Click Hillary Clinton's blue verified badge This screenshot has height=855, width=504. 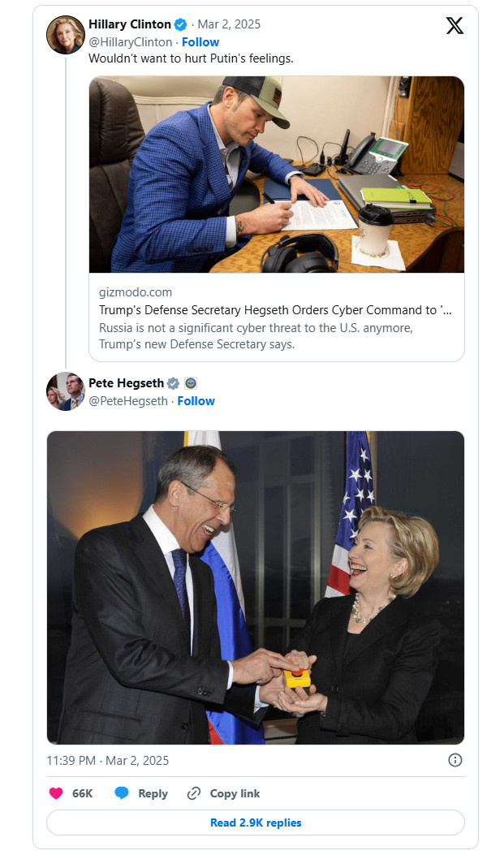[182, 24]
